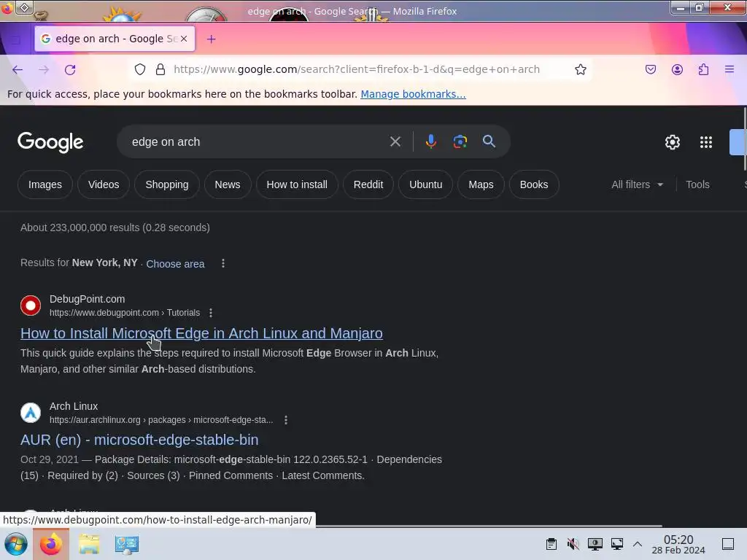The height and width of the screenshot is (560, 747).
Task: Click the Choose area link
Action: point(175,264)
